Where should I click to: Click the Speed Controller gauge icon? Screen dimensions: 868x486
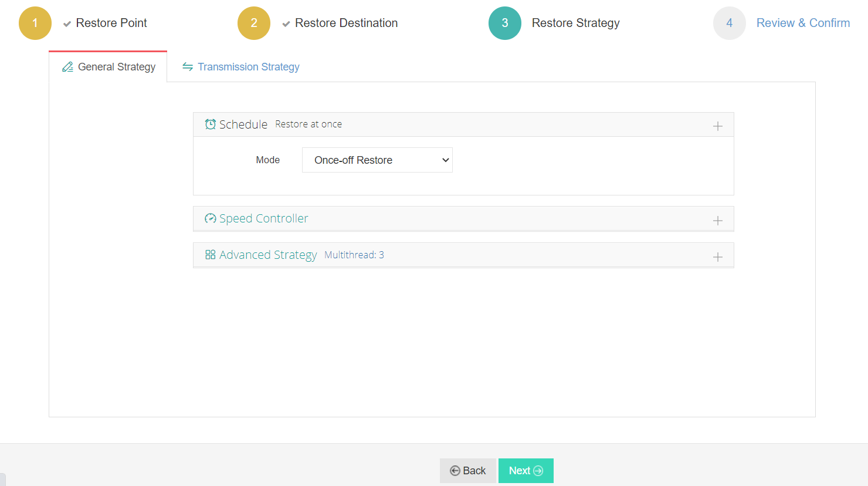pos(211,218)
